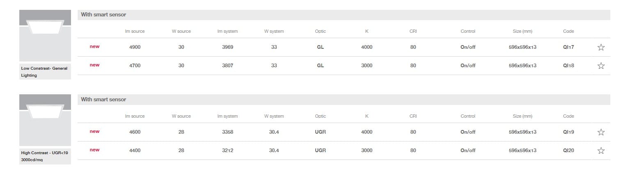Viewport: 644px width, 171px height.
Task: Click product code QI17
Action: pos(568,47)
